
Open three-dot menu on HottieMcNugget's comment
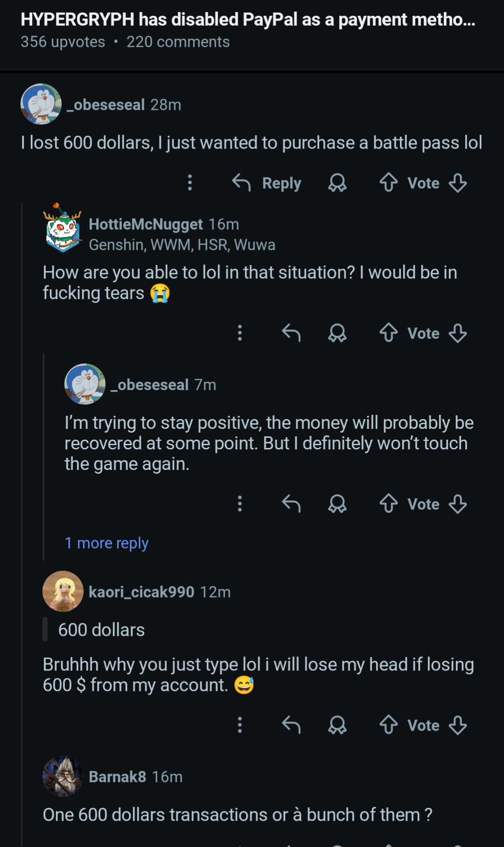click(x=240, y=333)
